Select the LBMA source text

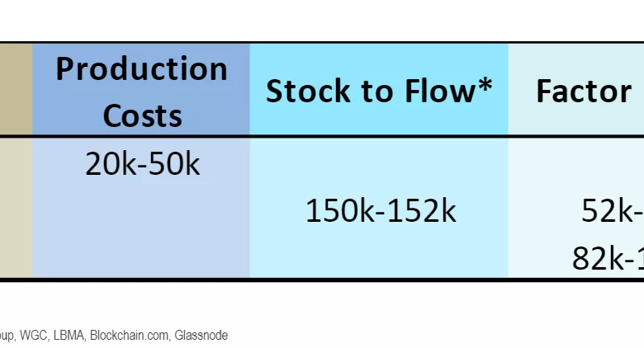69,336
